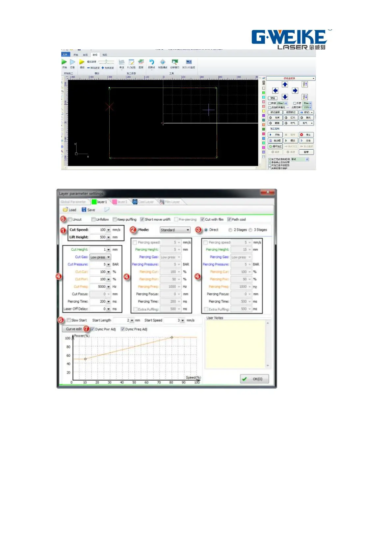The width and height of the screenshot is (392, 554).
Task: Uncheck Cut with film
Action: pyautogui.click(x=202, y=219)
